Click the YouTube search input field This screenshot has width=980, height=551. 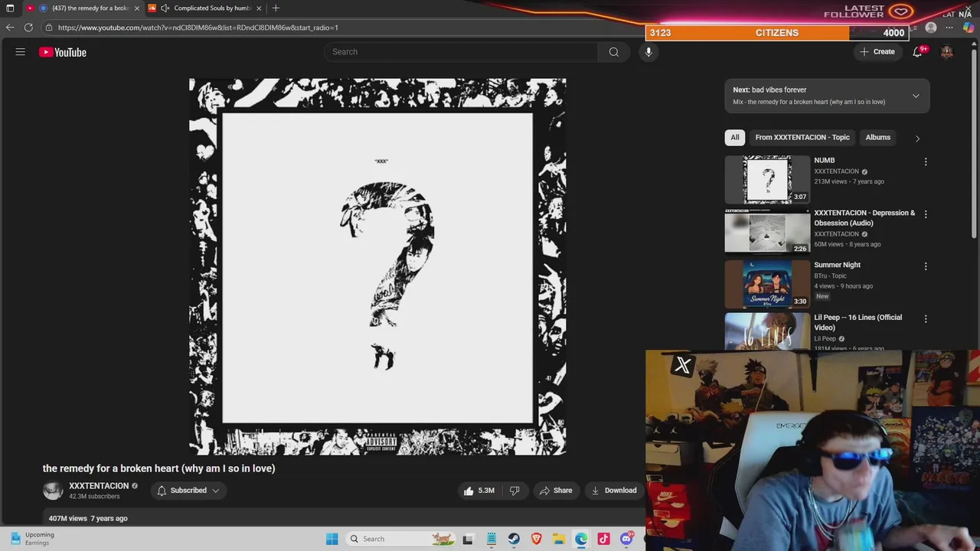(x=461, y=52)
